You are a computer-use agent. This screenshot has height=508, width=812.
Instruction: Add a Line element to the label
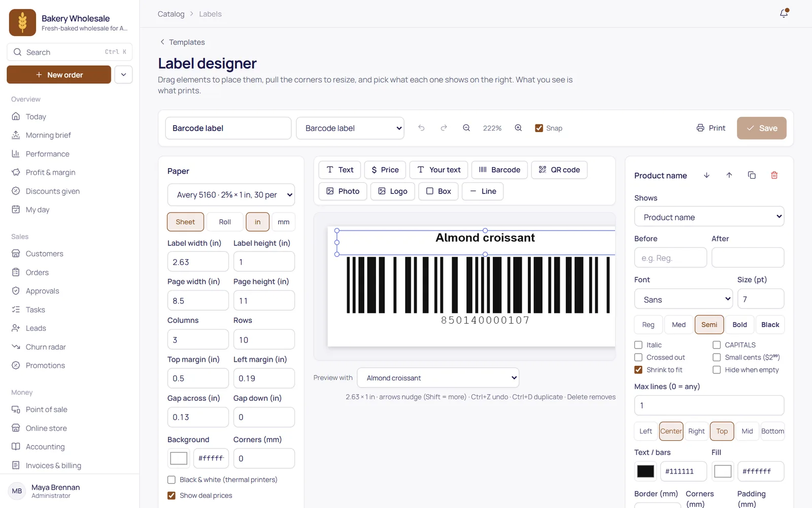pyautogui.click(x=483, y=191)
